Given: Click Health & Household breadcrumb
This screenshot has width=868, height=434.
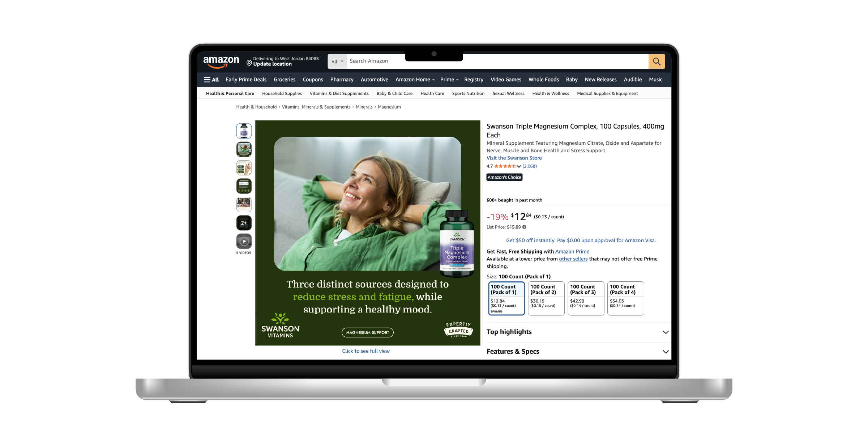Looking at the screenshot, I should (x=256, y=107).
